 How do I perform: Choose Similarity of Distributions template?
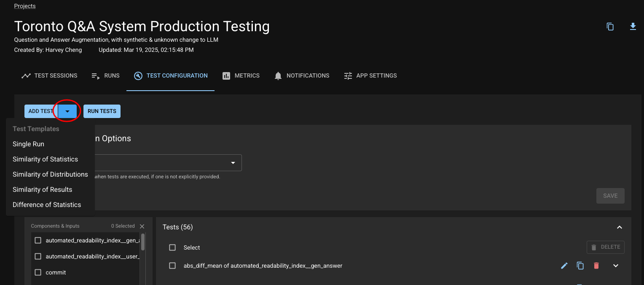click(x=50, y=175)
